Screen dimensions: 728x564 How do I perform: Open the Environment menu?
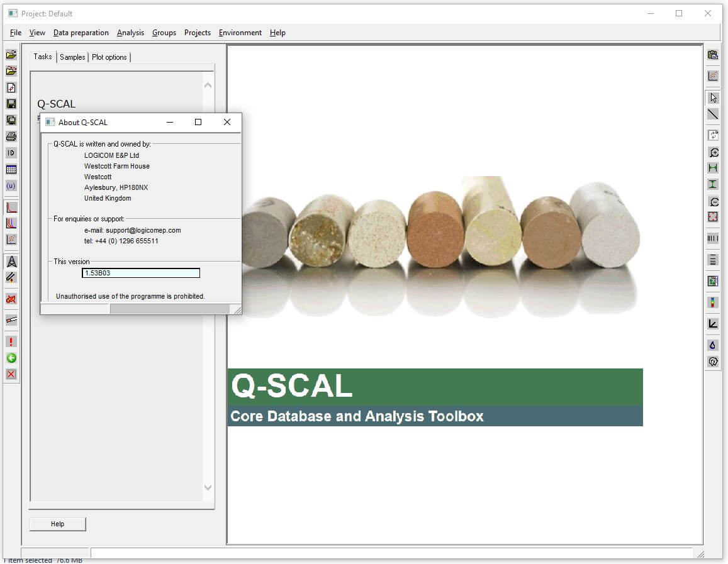coord(240,33)
